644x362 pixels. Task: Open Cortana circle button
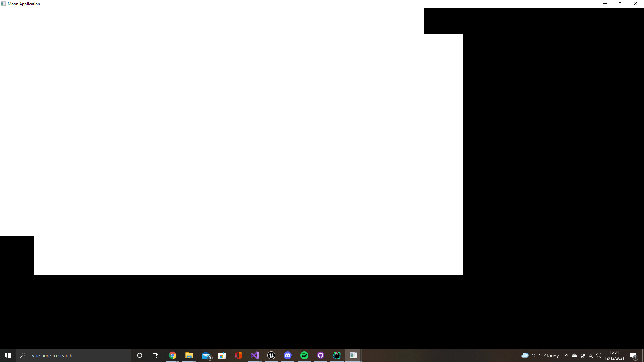click(140, 355)
